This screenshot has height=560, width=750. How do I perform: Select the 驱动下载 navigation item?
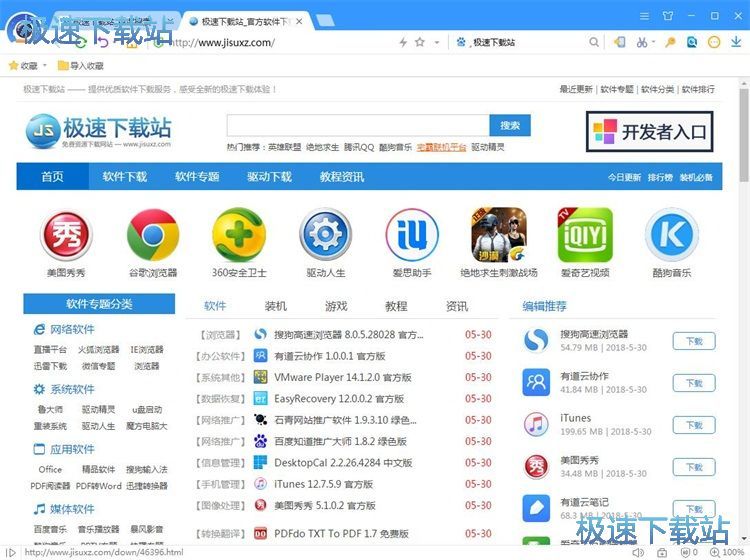[269, 176]
